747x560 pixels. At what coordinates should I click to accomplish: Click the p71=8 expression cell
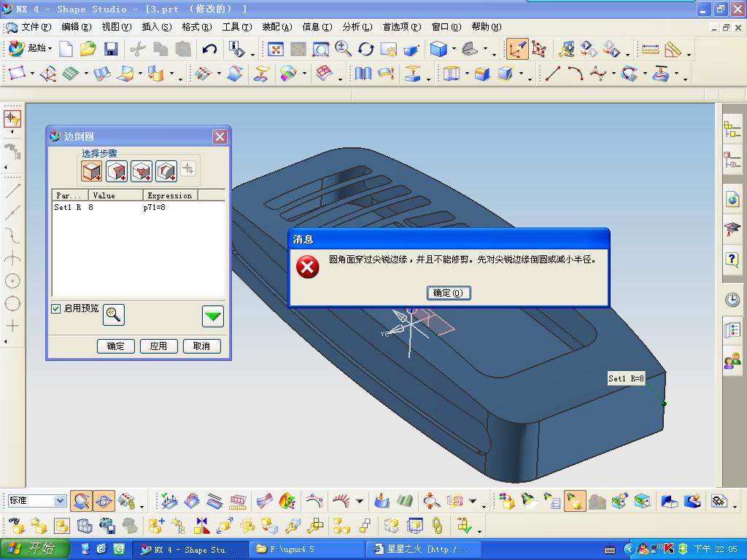155,208
